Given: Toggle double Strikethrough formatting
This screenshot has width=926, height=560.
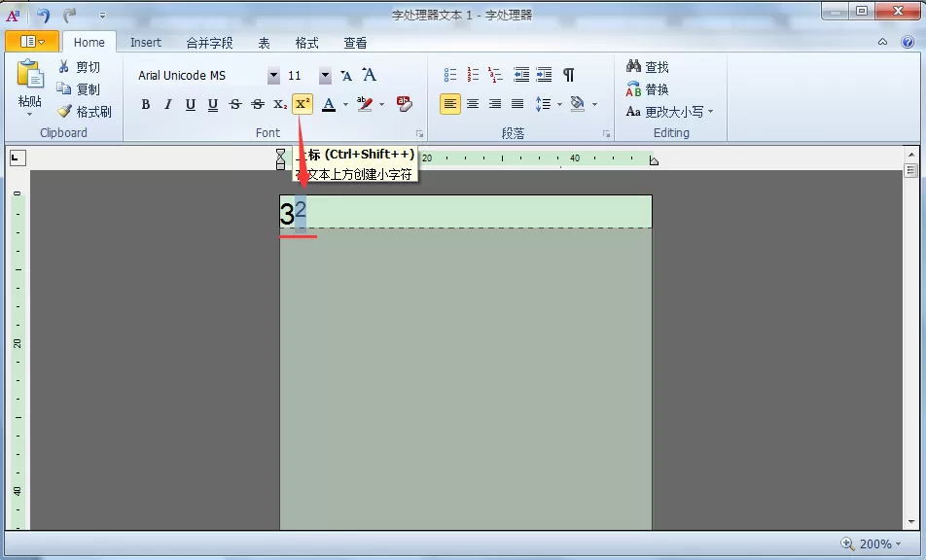Looking at the screenshot, I should [x=258, y=104].
